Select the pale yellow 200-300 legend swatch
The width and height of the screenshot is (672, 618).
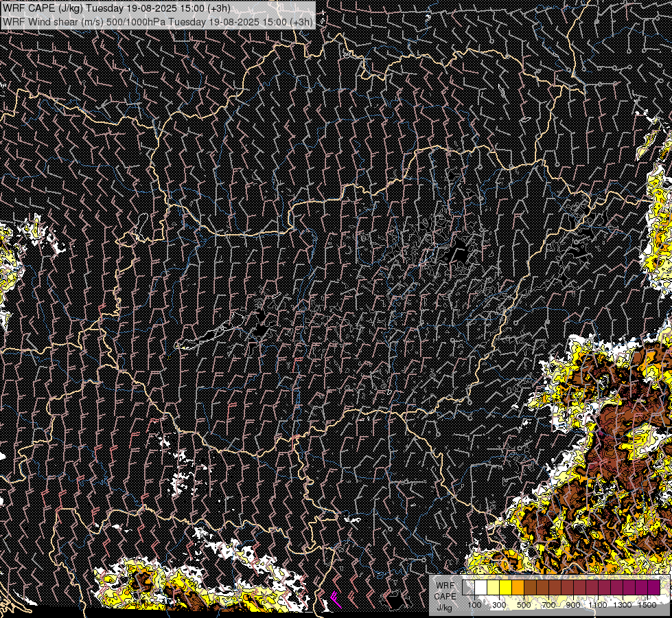coord(494,587)
